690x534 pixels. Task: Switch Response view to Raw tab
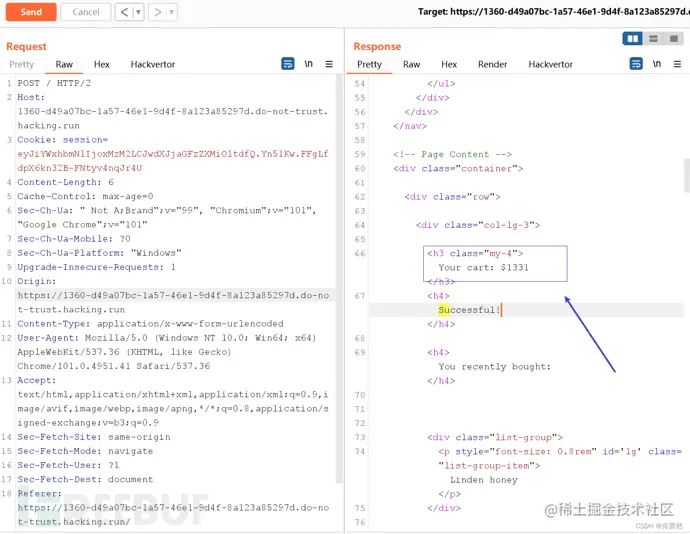pyautogui.click(x=411, y=64)
